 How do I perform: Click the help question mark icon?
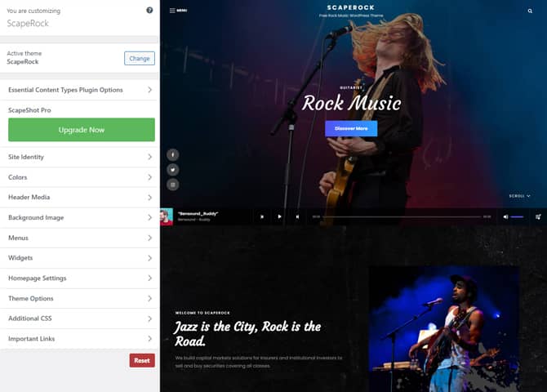149,11
